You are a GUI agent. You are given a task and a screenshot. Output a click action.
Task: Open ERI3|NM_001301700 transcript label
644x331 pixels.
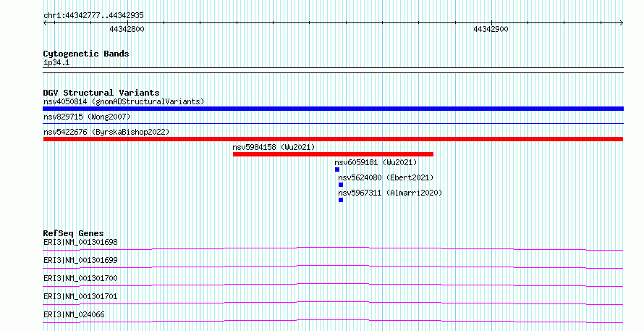80,278
